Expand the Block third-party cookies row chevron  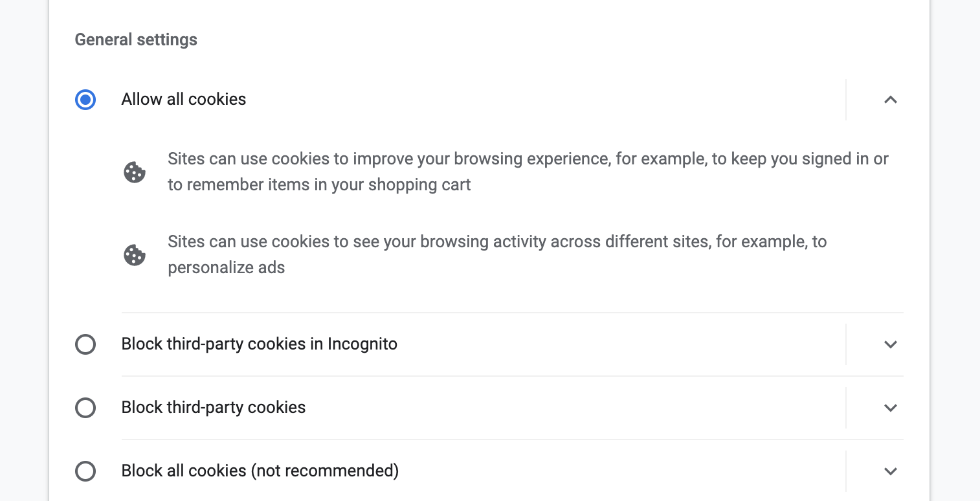pyautogui.click(x=891, y=408)
